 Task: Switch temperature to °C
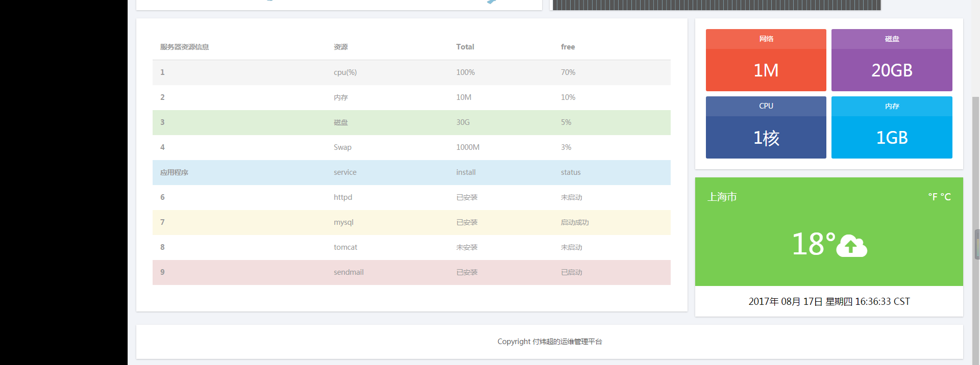[945, 197]
